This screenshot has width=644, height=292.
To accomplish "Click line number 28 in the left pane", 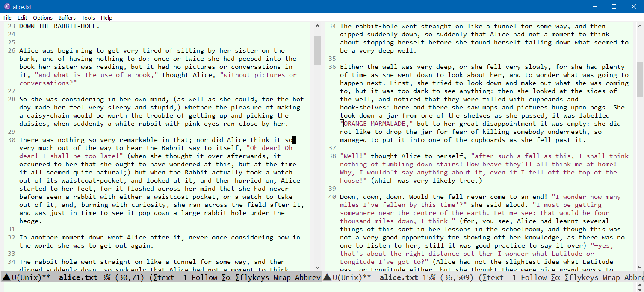I will coord(11,99).
